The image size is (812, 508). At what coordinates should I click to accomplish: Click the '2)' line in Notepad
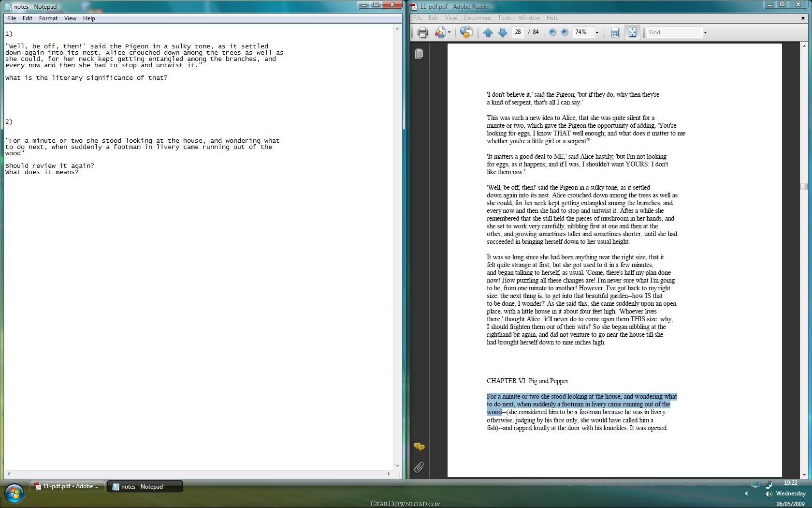tap(9, 122)
